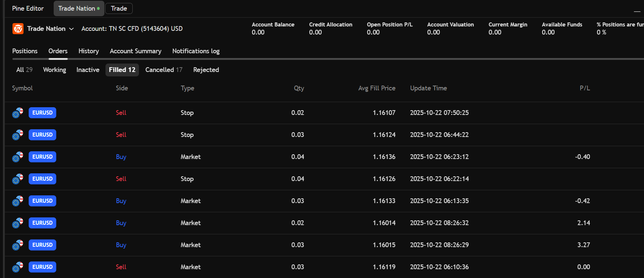The image size is (644, 278).
Task: Click the EURUSD flag icon in the 06:23:12 row
Action: [x=18, y=157]
